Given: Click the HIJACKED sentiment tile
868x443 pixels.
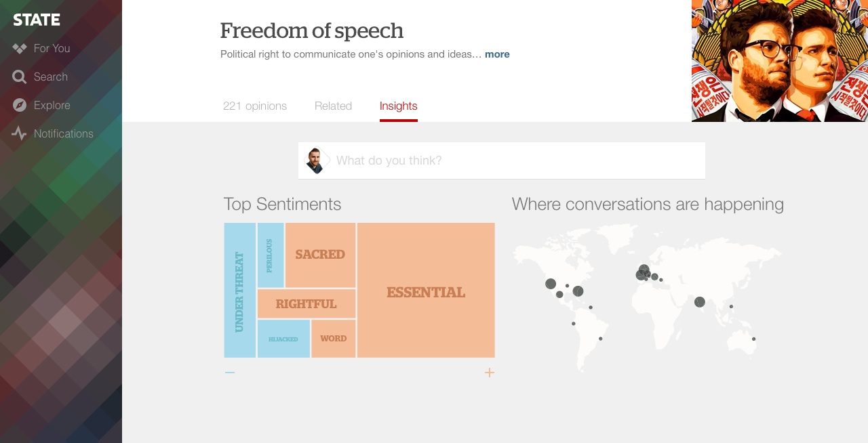Looking at the screenshot, I should (283, 339).
